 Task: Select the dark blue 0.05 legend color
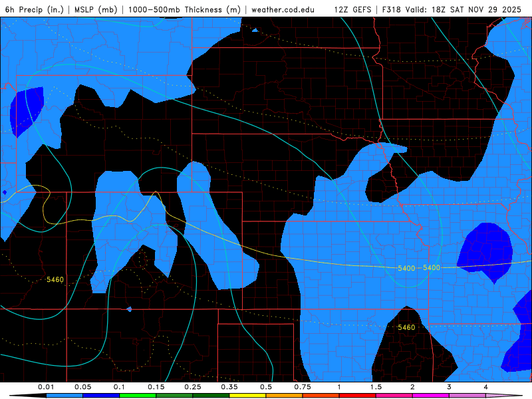click(x=101, y=396)
